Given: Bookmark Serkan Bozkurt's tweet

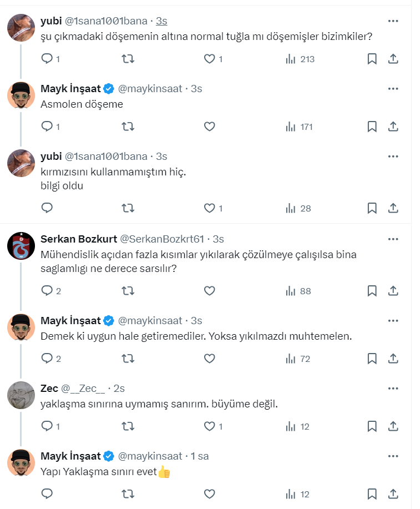Looking at the screenshot, I should pyautogui.click(x=372, y=291).
